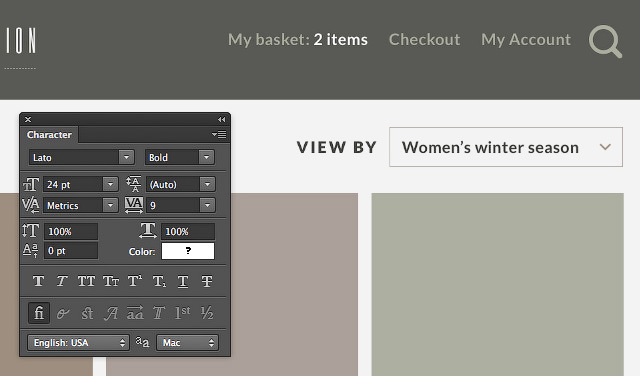Toggle Faux Italic text style
This screenshot has height=376, width=640.
pyautogui.click(x=62, y=281)
